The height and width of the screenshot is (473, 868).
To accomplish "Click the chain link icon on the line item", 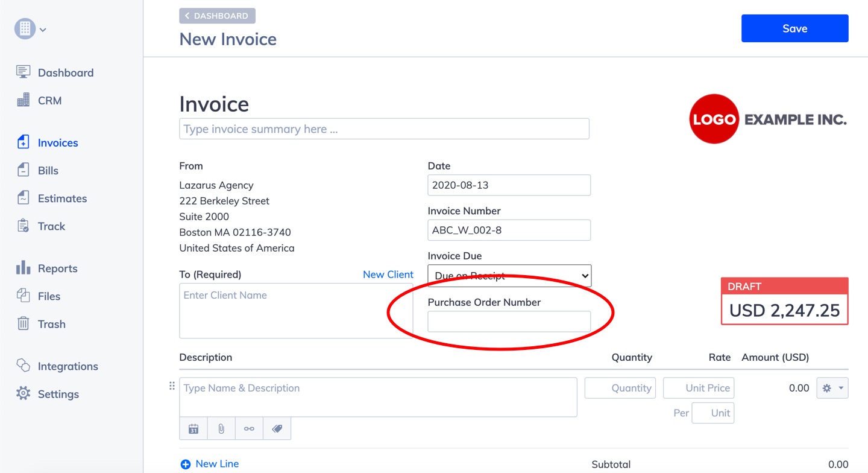I will [x=249, y=429].
